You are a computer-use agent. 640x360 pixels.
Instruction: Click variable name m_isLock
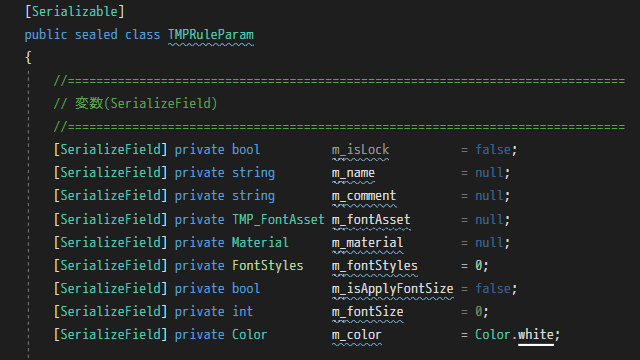tap(360, 150)
